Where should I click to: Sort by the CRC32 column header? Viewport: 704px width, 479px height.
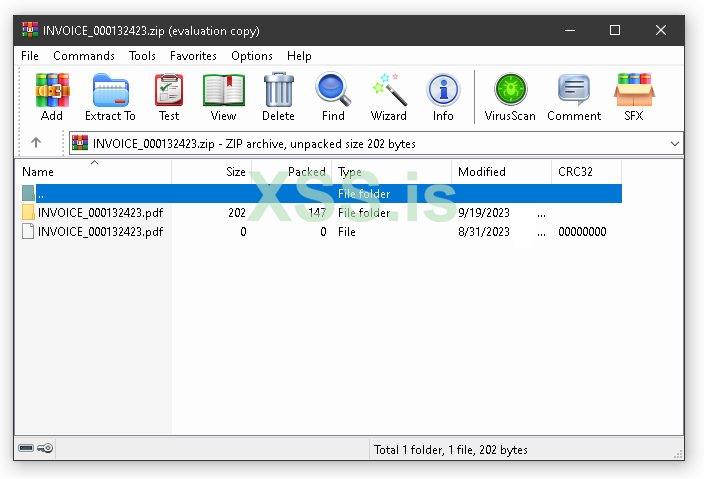pyautogui.click(x=586, y=171)
